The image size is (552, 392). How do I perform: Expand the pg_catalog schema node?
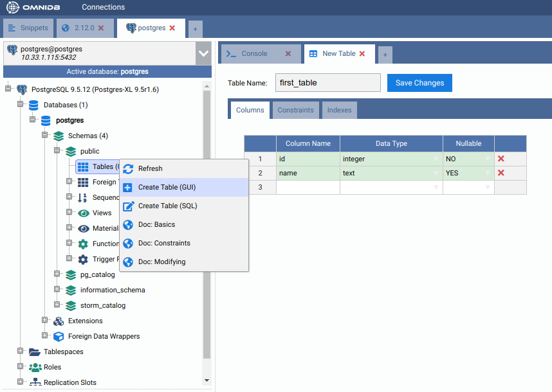tap(57, 274)
